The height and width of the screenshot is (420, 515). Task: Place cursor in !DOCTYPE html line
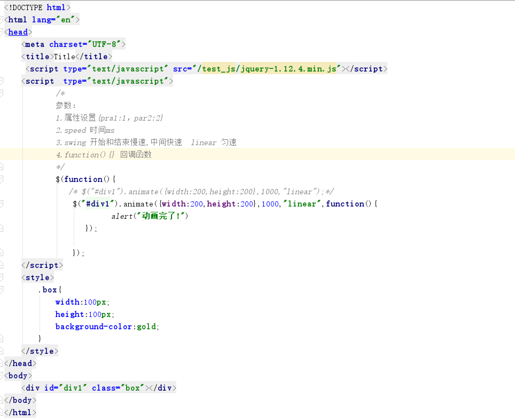click(37, 7)
